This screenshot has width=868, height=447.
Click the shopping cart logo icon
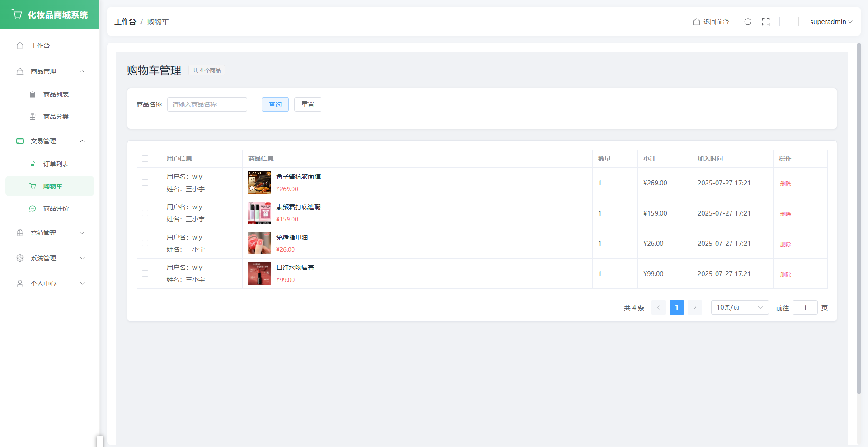[17, 14]
